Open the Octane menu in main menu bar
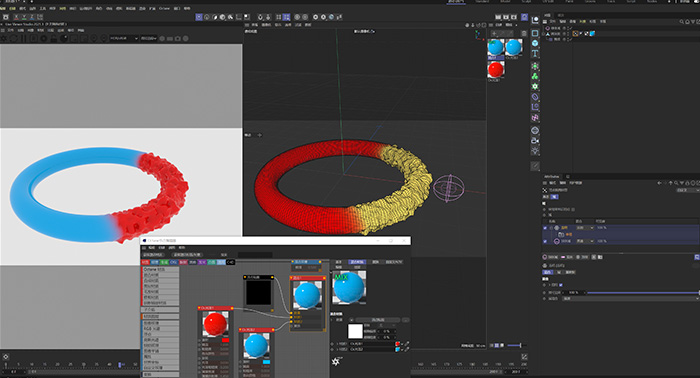 164,8
